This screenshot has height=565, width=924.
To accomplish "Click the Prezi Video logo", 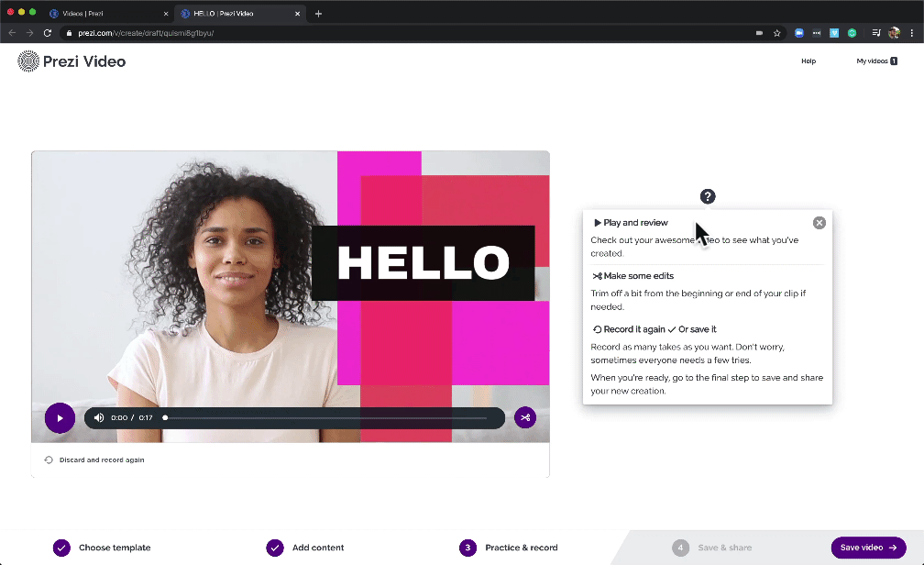I will point(71,61).
